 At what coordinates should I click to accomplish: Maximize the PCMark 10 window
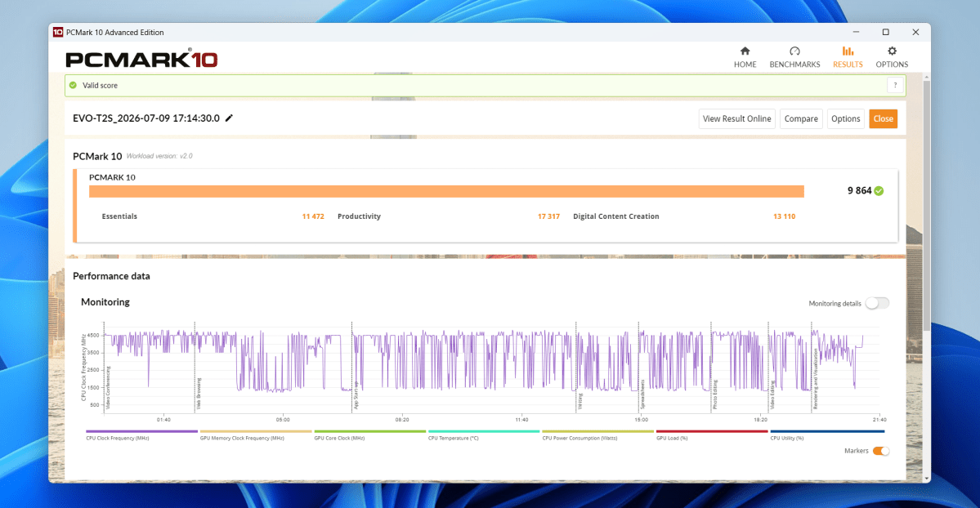click(x=886, y=32)
